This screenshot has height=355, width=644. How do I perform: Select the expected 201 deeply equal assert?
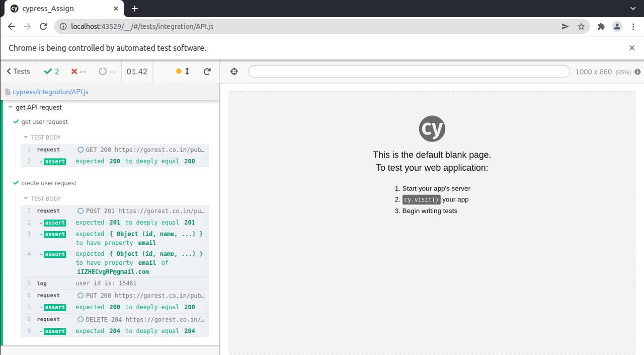tap(115, 223)
